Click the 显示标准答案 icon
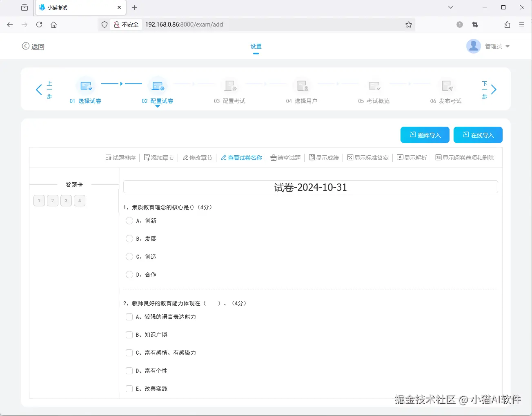Image resolution: width=532 pixels, height=416 pixels. click(350, 157)
